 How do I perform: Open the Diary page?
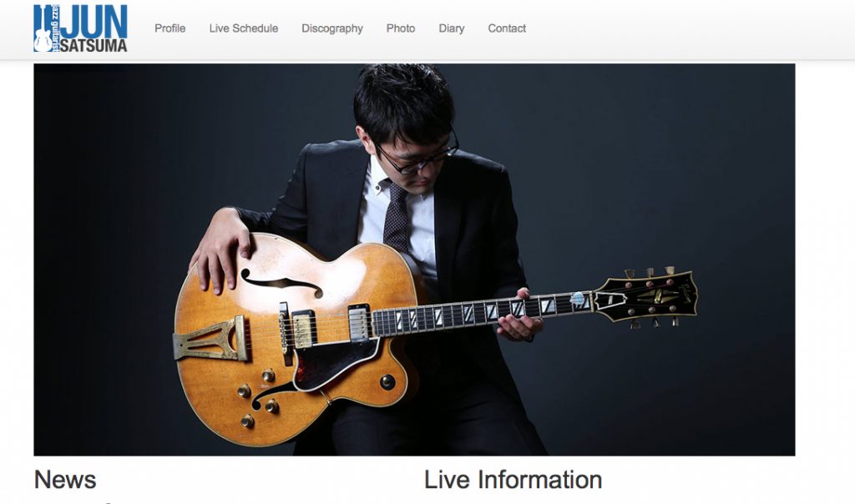click(x=452, y=28)
